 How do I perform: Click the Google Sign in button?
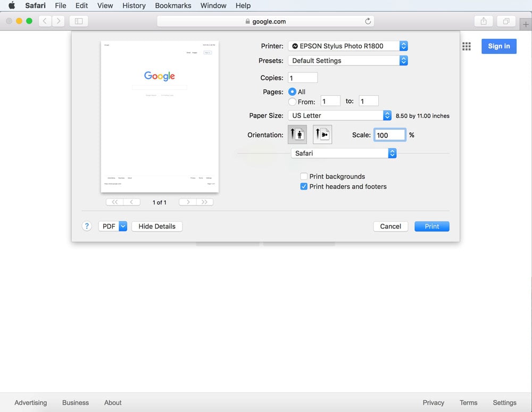coord(499,46)
